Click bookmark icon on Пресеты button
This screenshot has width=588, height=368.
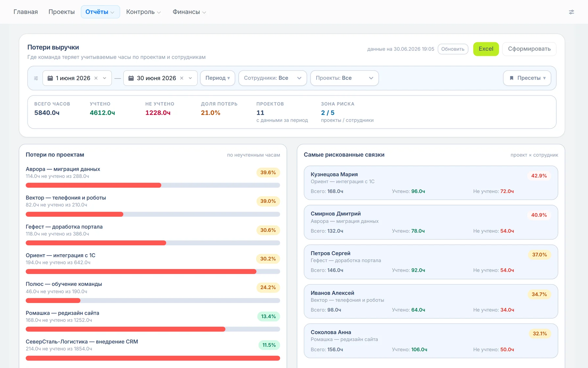512,78
